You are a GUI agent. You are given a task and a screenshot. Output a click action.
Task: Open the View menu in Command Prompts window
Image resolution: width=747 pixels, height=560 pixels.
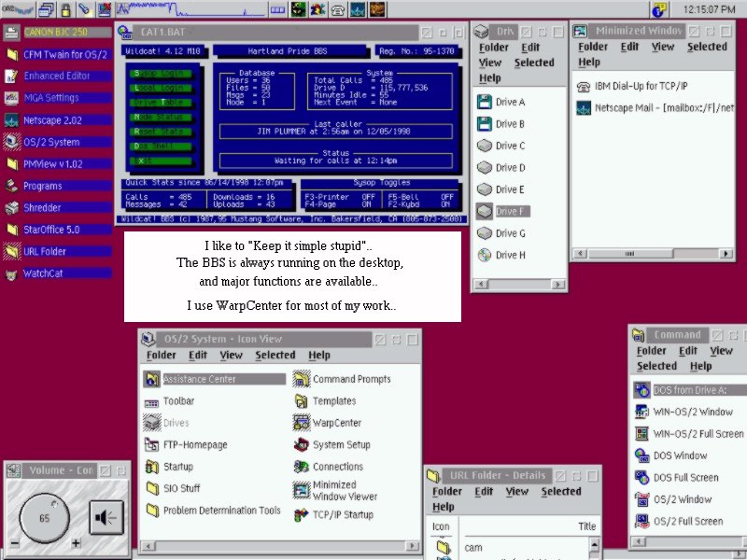click(721, 351)
